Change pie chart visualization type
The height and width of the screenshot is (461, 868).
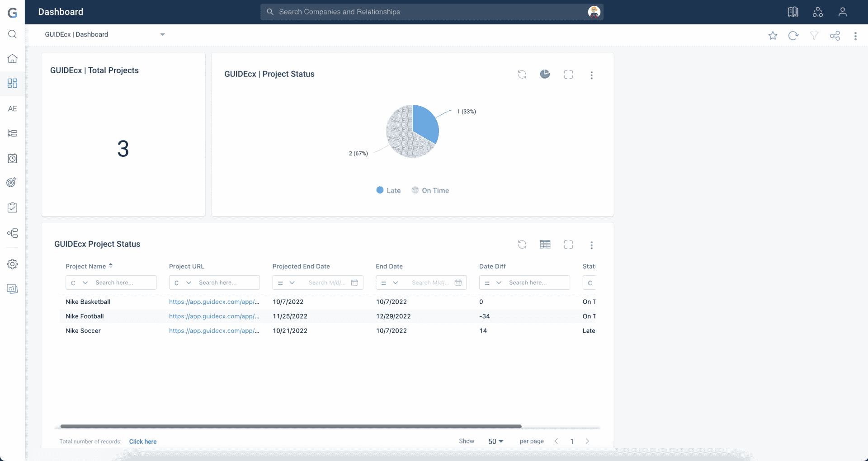[x=545, y=74]
